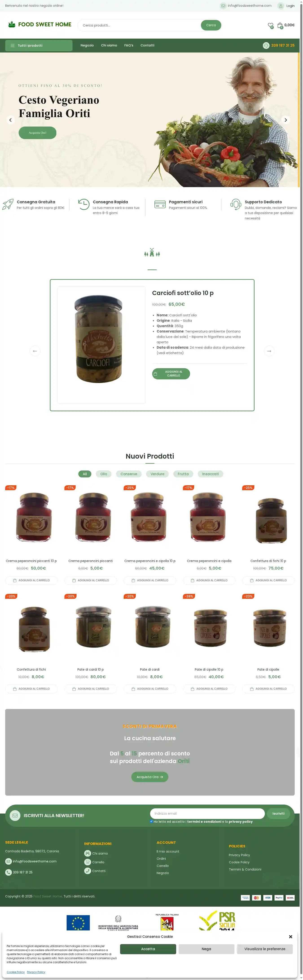The width and height of the screenshot is (303, 980).
Task: Click the phone headset icon by 339 187 31 25
Action: [x=266, y=45]
